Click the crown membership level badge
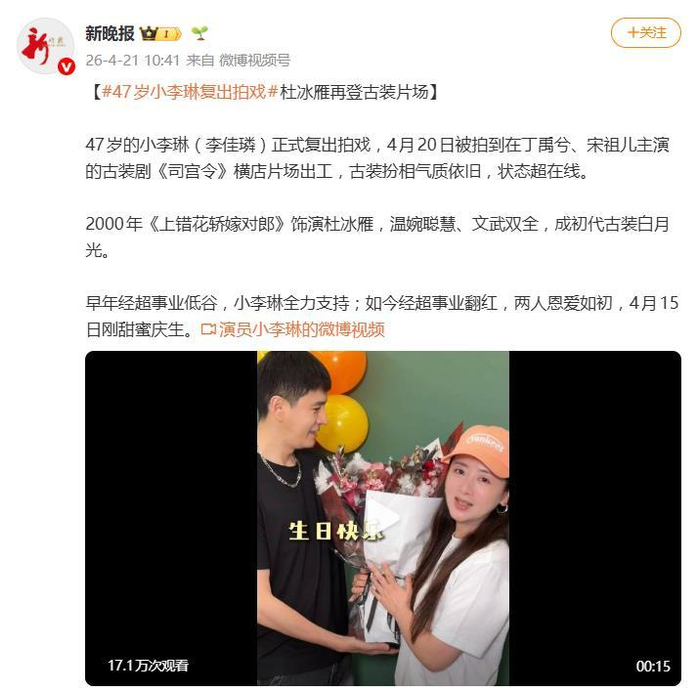 click(x=160, y=33)
